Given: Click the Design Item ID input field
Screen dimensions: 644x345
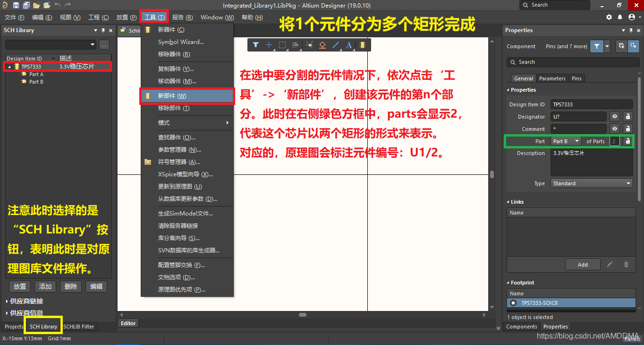Looking at the screenshot, I should pyautogui.click(x=592, y=104).
